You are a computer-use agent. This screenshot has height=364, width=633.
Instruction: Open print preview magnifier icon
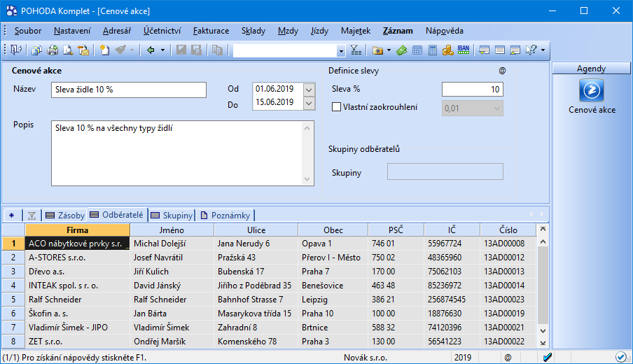point(68,50)
